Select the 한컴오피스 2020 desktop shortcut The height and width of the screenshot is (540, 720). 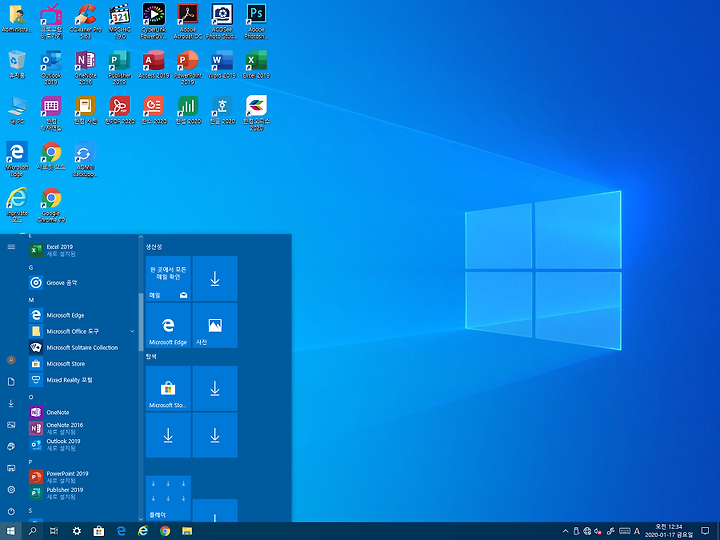[x=256, y=113]
